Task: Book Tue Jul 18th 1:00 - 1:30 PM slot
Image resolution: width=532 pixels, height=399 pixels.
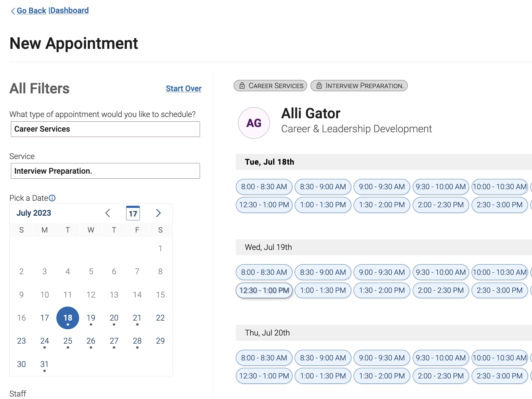Action: (x=323, y=205)
